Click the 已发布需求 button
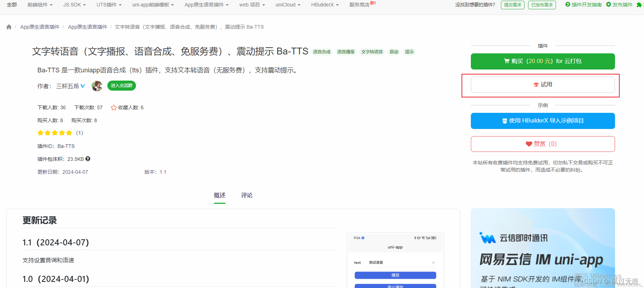This screenshot has width=644, height=288. coord(542,5)
